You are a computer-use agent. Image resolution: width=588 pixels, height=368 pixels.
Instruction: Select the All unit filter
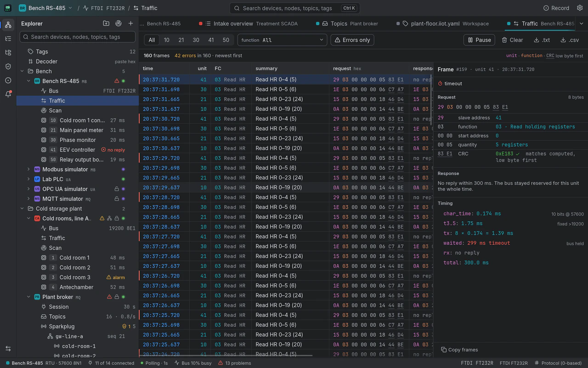pyautogui.click(x=152, y=40)
